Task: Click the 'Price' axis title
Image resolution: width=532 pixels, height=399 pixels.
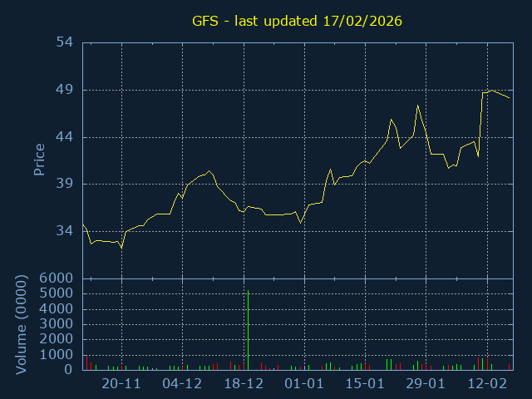Action: 39,160
